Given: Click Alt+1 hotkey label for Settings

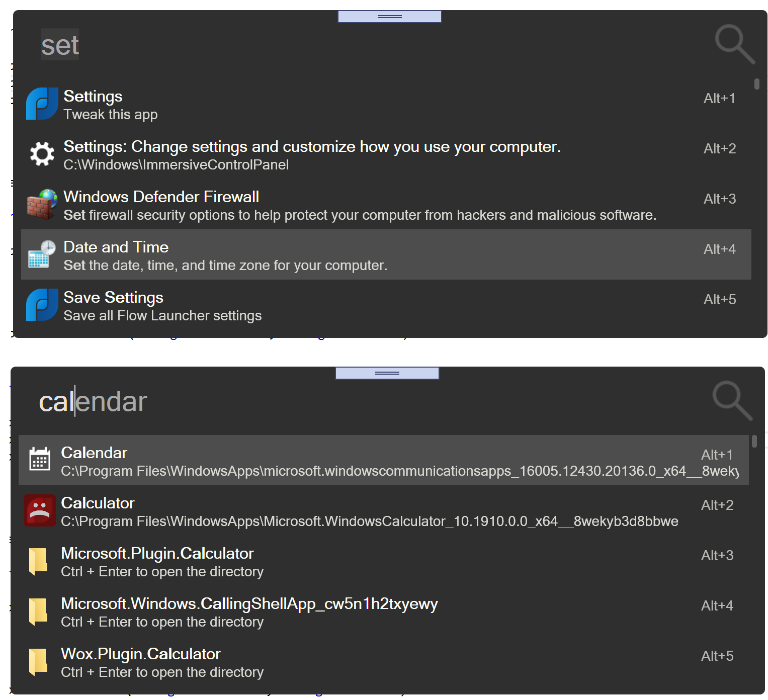Looking at the screenshot, I should [719, 98].
